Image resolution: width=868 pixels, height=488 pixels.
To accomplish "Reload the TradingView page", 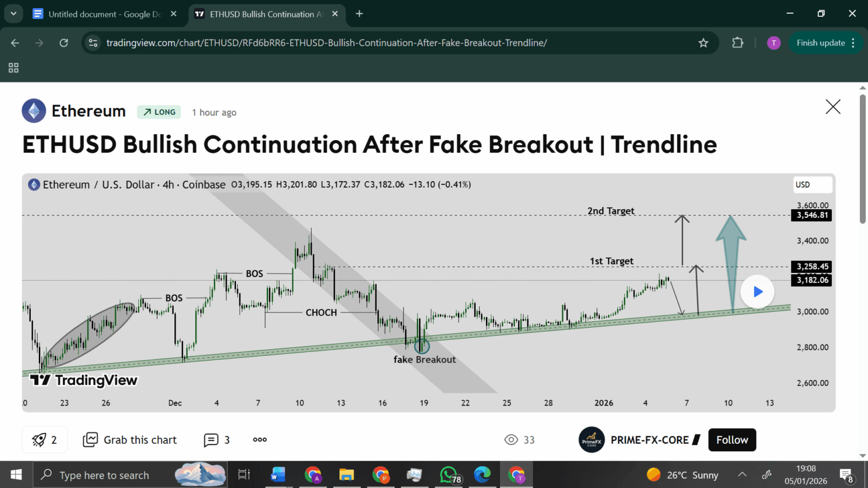I will click(x=64, y=43).
